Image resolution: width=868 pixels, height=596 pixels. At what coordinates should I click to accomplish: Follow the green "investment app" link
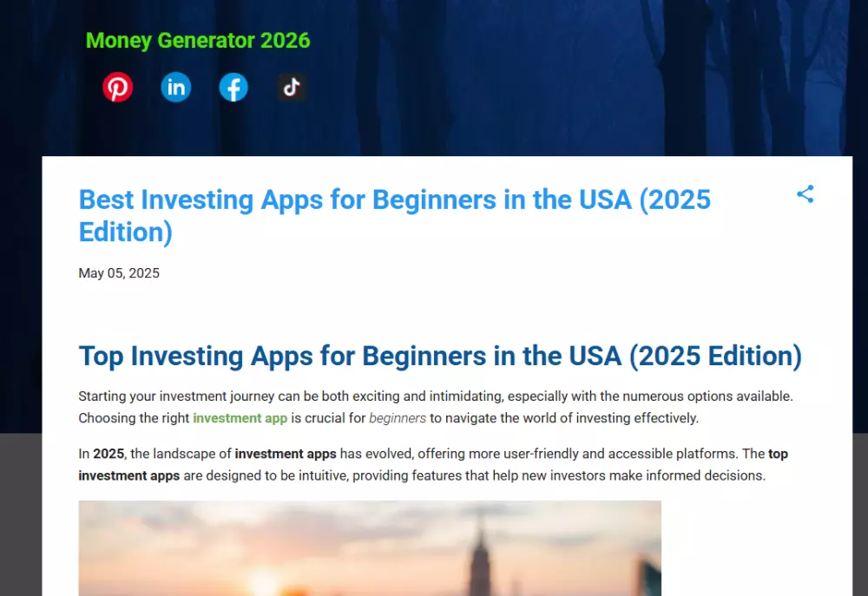[x=240, y=418]
